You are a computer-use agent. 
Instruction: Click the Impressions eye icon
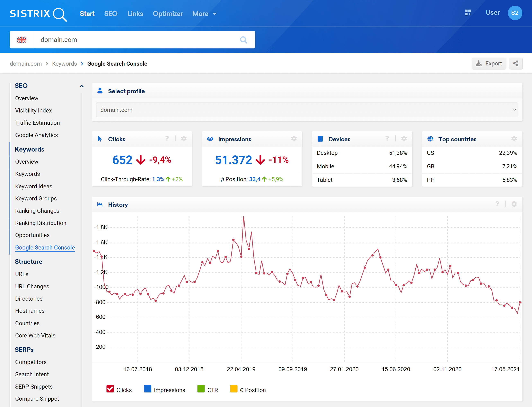210,139
